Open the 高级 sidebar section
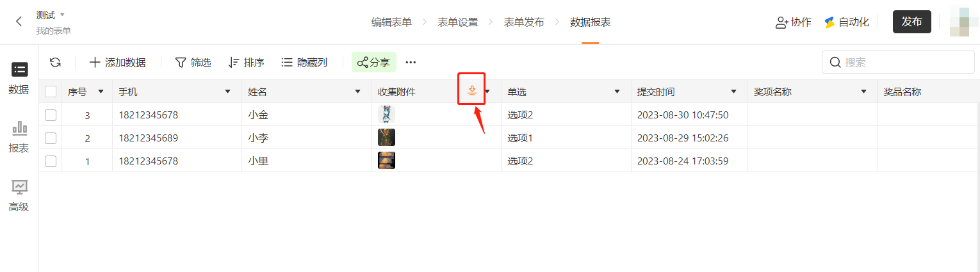The width and height of the screenshot is (980, 272). tap(19, 196)
